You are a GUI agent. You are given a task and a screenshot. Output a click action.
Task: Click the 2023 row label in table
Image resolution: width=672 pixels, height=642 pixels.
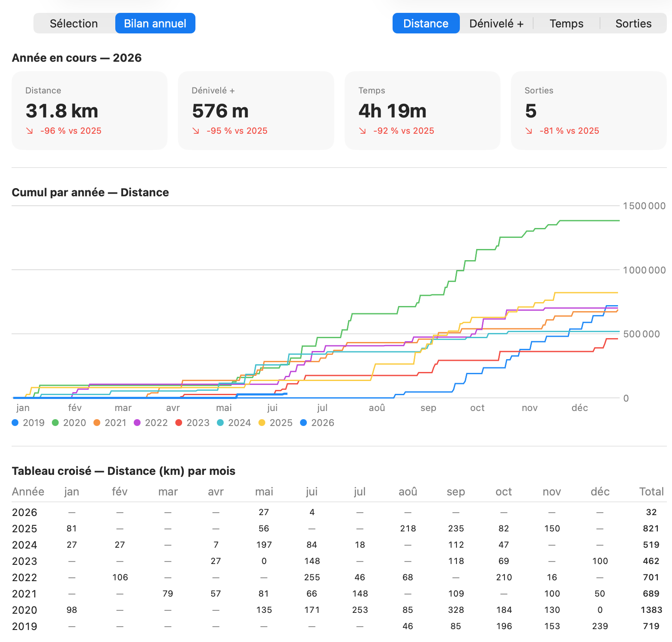point(25,561)
